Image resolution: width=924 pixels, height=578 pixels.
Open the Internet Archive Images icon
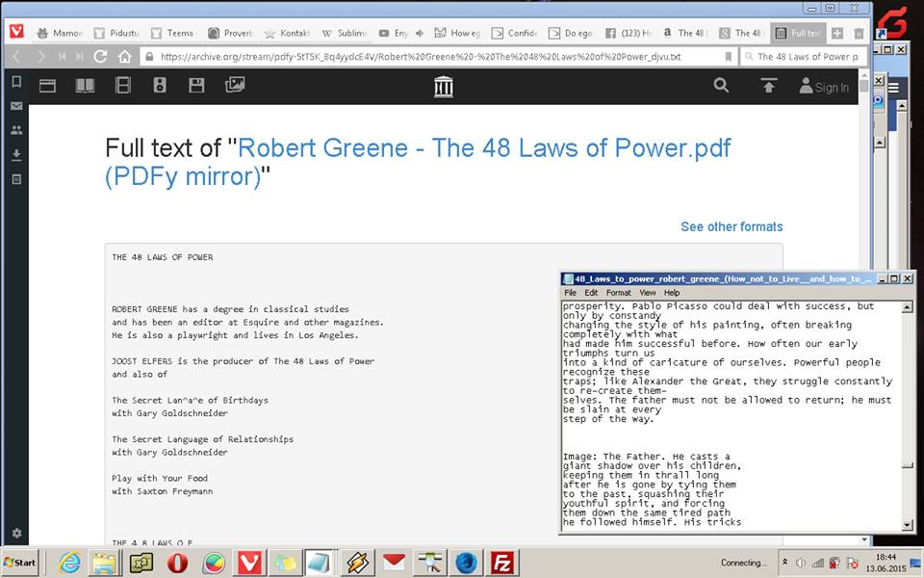click(x=235, y=85)
